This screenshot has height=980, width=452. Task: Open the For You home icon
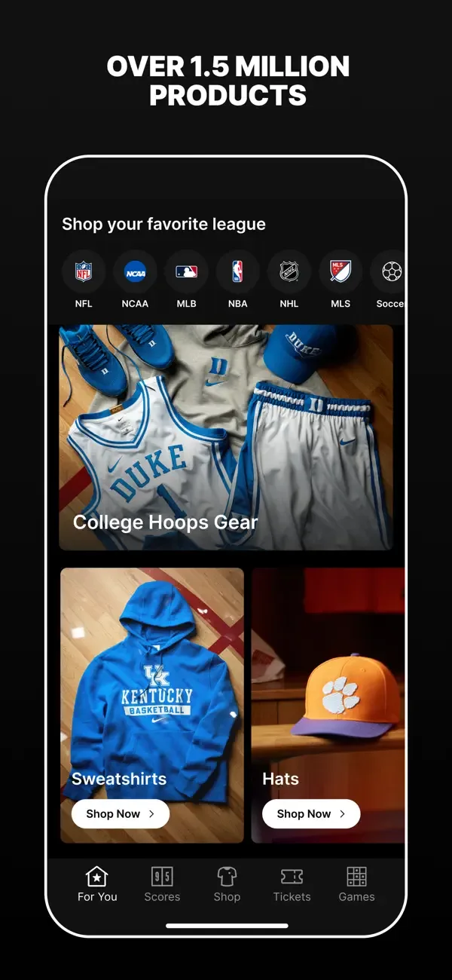[x=97, y=876]
